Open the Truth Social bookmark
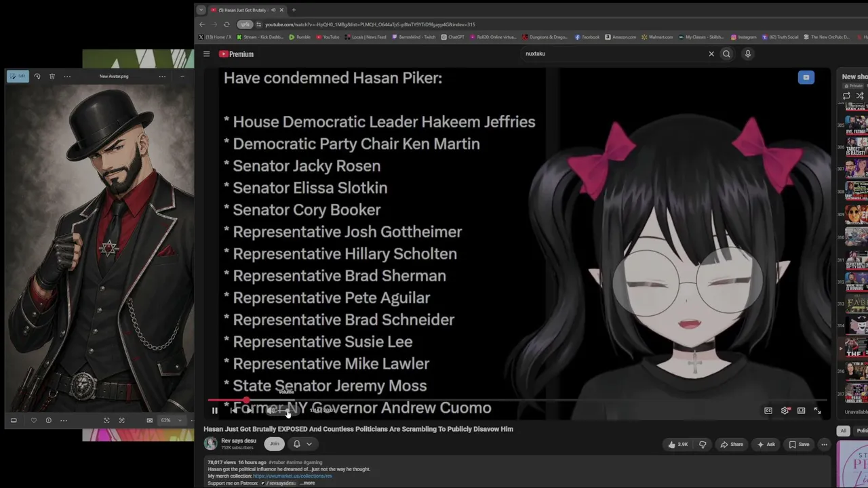The width and height of the screenshot is (868, 488). tap(781, 37)
